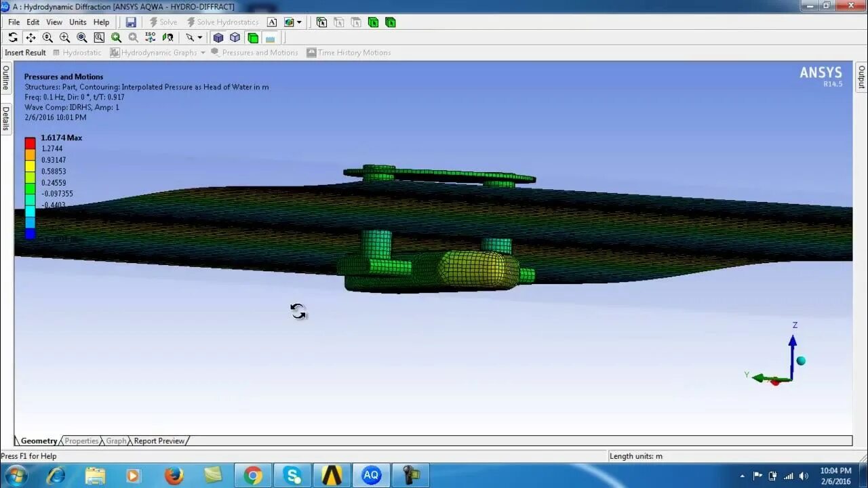Click the Zoom to Fit icon
This screenshot has height=488, width=868.
(x=82, y=37)
